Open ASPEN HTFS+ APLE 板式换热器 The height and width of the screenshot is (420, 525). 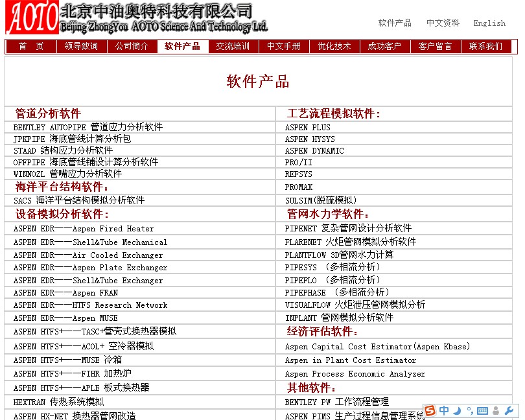click(82, 388)
